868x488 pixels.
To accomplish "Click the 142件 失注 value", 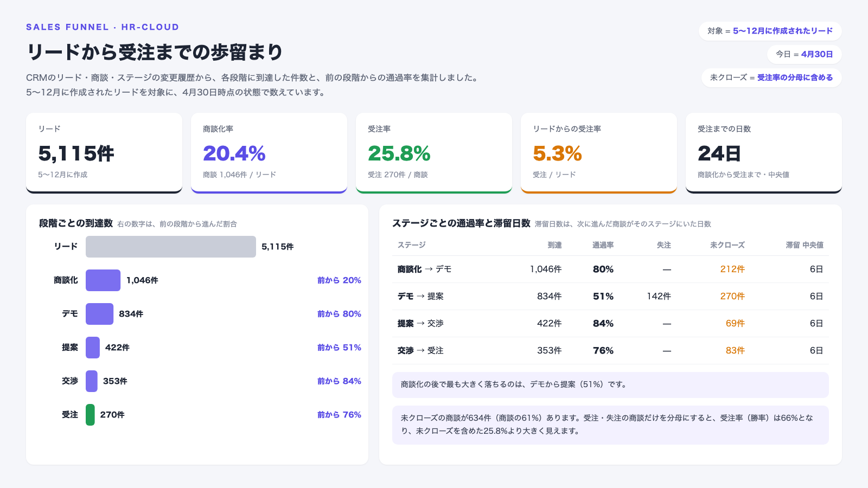I will (659, 297).
